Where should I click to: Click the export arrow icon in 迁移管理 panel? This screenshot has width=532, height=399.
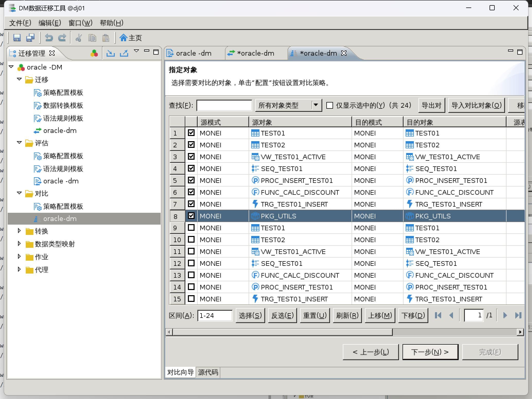(x=124, y=53)
